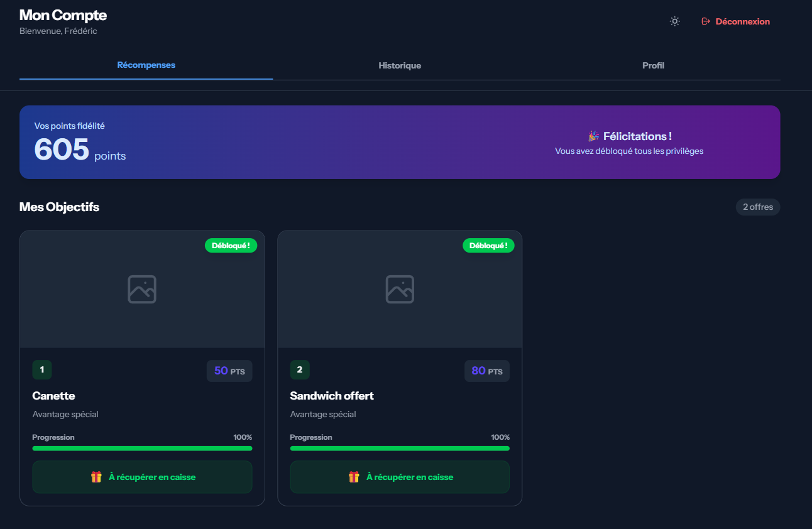Click the sun icon to switch theme

click(x=674, y=21)
